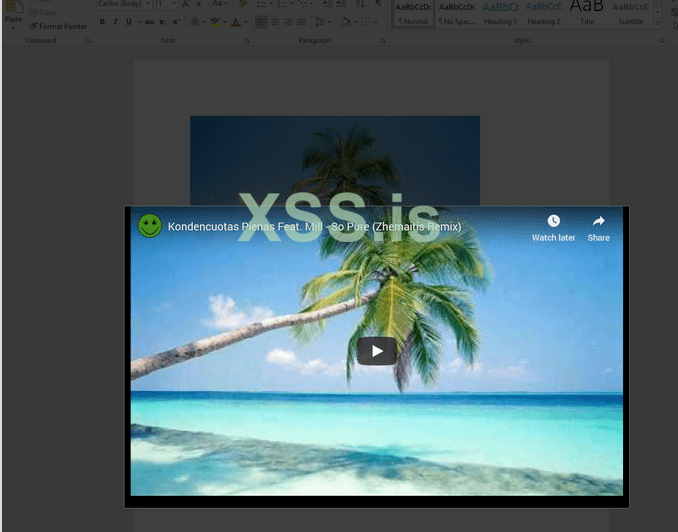Apply numbered list

[x=282, y=4]
